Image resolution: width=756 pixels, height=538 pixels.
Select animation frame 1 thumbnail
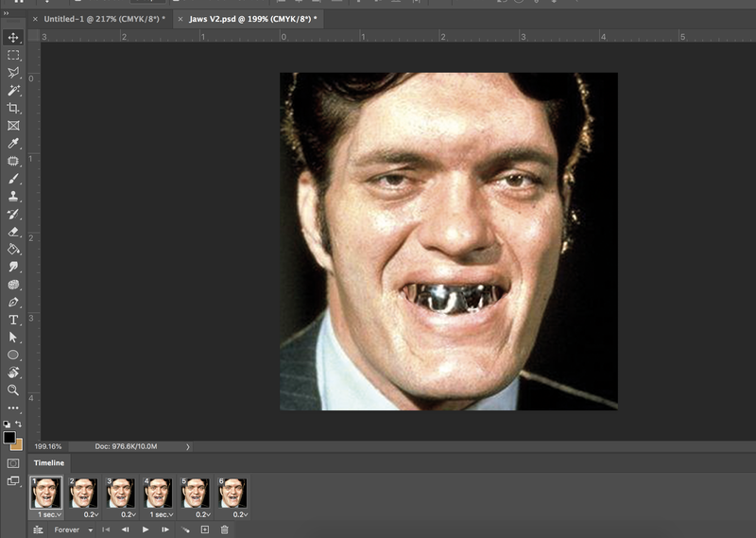click(45, 493)
